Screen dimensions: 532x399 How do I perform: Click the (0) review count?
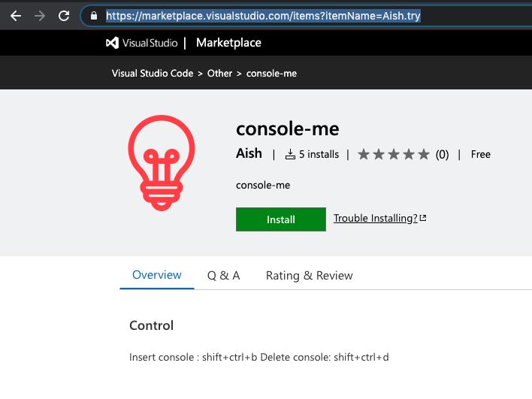[x=442, y=155]
